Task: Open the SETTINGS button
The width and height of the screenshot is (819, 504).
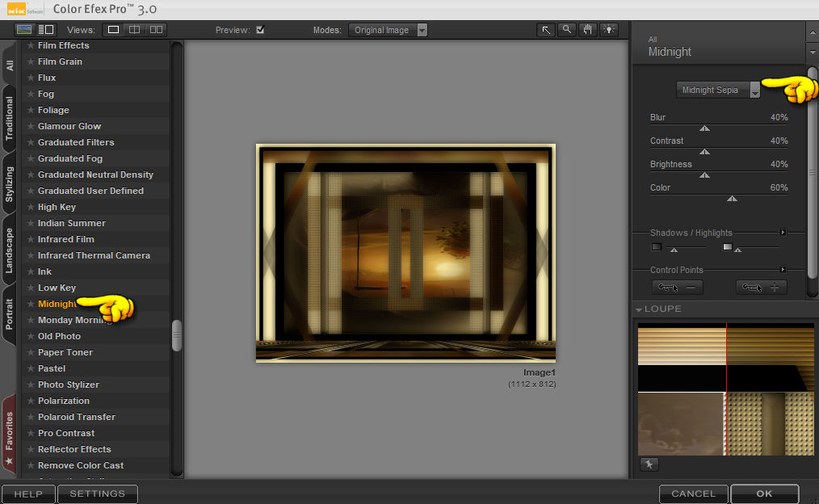Action: (97, 494)
